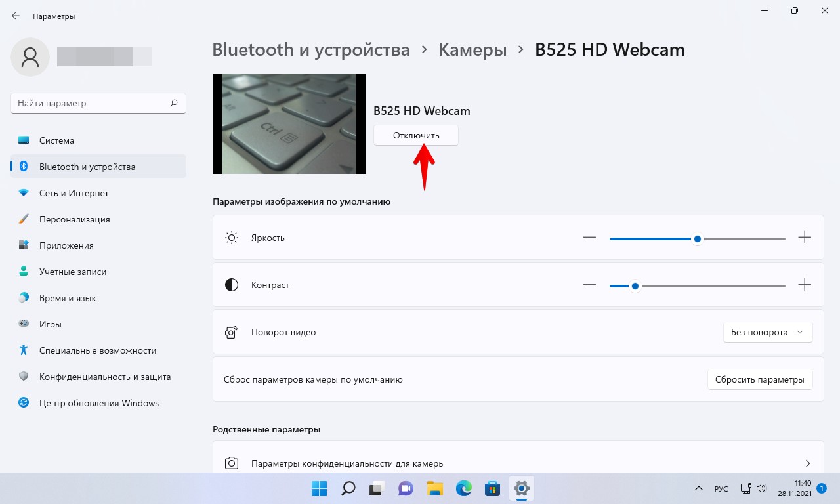Launch Microsoft Edge from the taskbar

463,488
